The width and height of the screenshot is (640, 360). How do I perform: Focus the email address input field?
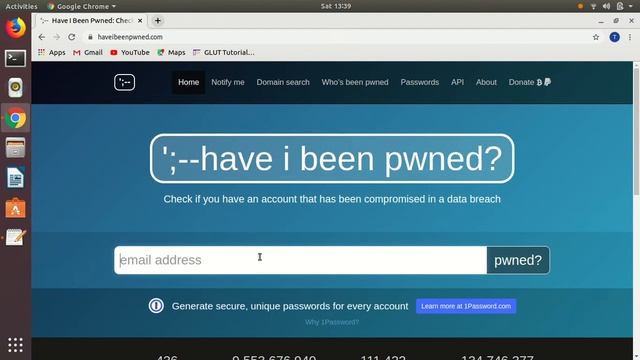pyautogui.click(x=300, y=260)
